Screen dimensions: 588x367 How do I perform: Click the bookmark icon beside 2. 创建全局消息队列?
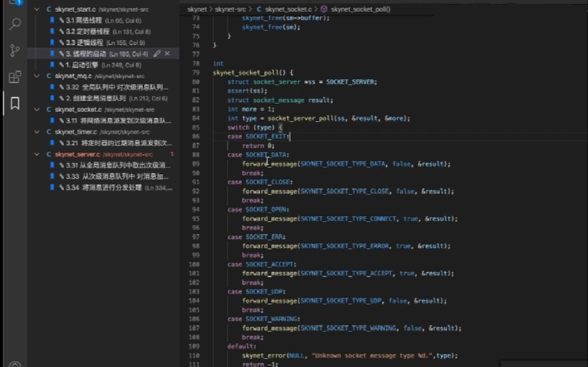click(x=52, y=98)
